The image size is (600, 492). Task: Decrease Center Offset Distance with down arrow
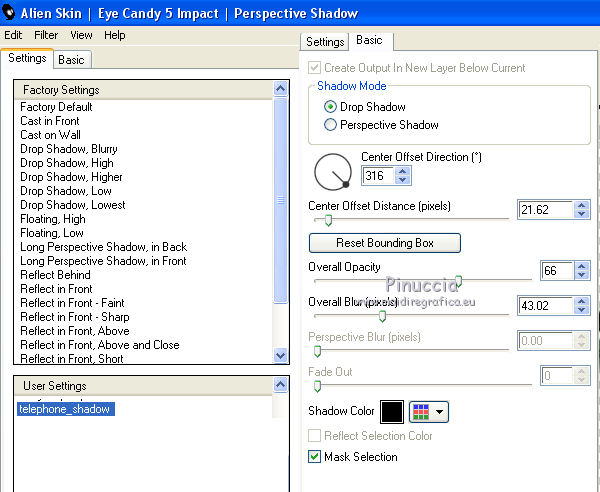(582, 213)
